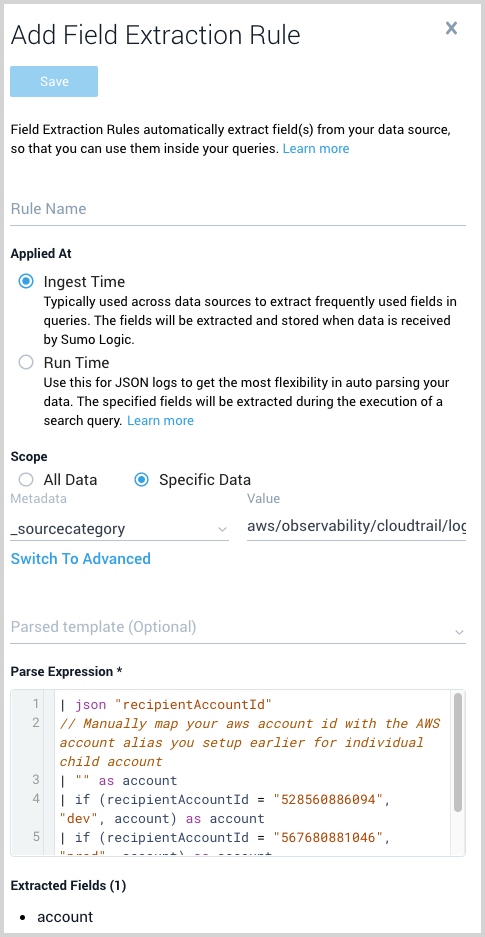Click the parse expression editor scrollbar

458,752
